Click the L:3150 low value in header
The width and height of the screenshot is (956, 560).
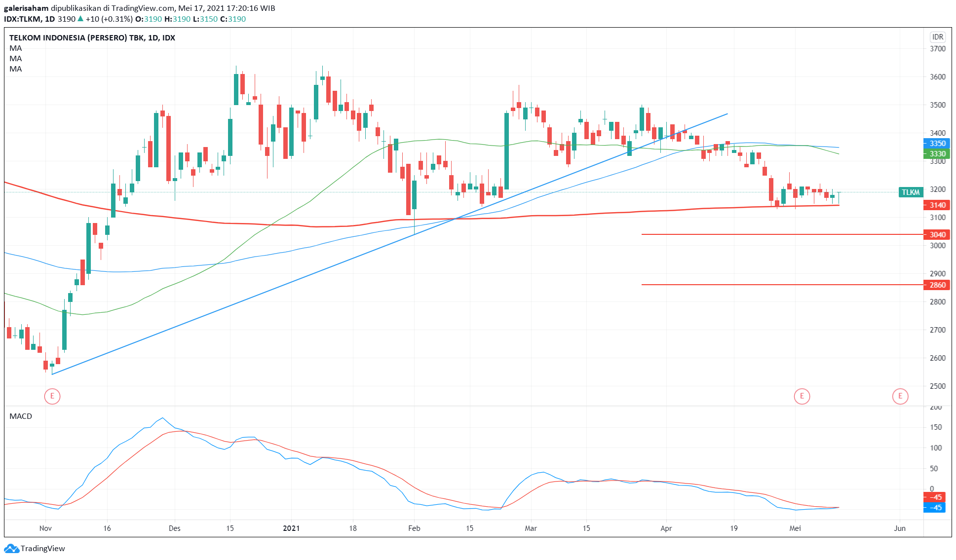[205, 19]
